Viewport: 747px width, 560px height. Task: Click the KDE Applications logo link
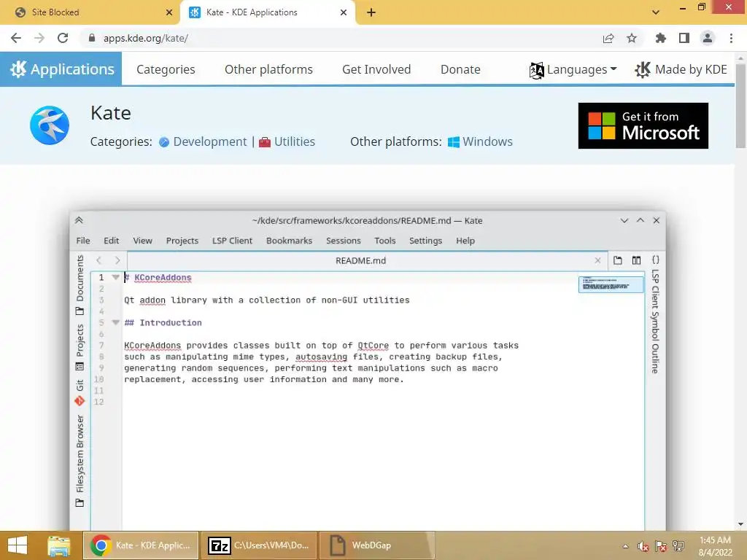pyautogui.click(x=61, y=69)
